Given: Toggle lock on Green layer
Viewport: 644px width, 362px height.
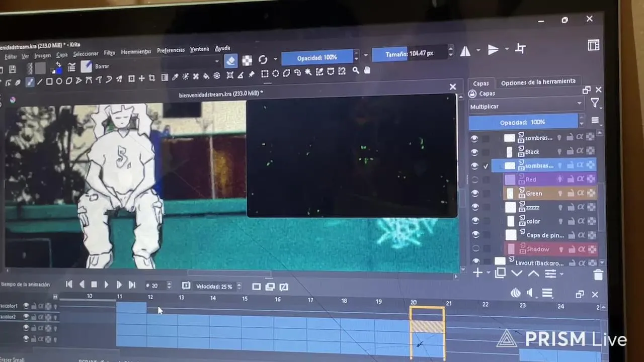Looking at the screenshot, I should pos(570,193).
